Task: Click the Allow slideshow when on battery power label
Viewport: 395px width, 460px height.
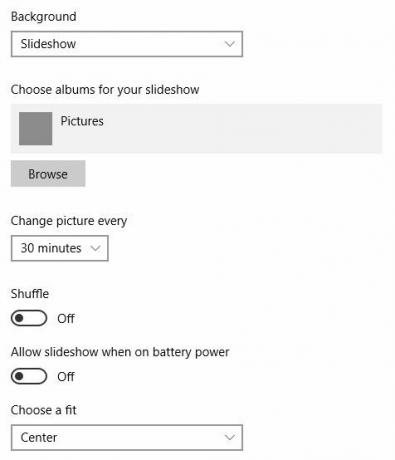Action: [120, 352]
